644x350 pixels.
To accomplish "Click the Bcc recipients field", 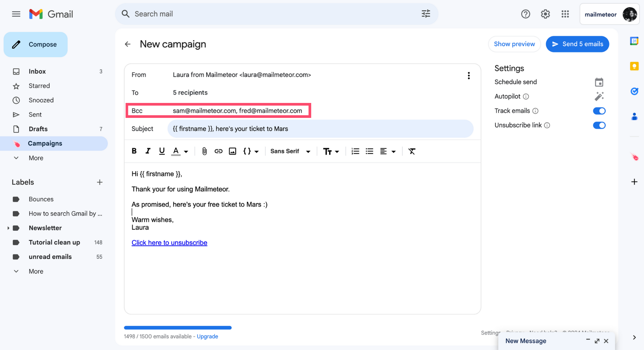I will click(x=237, y=111).
